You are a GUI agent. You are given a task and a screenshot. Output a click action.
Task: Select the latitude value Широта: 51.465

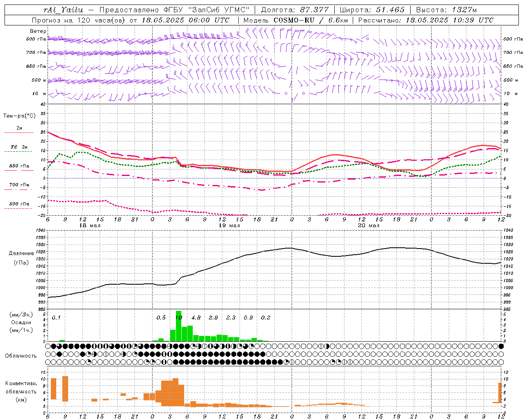(x=372, y=10)
